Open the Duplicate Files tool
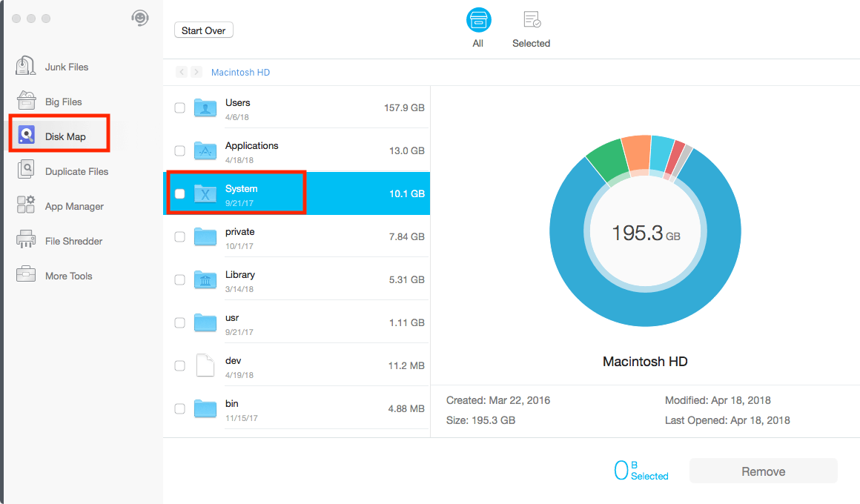 pos(76,171)
